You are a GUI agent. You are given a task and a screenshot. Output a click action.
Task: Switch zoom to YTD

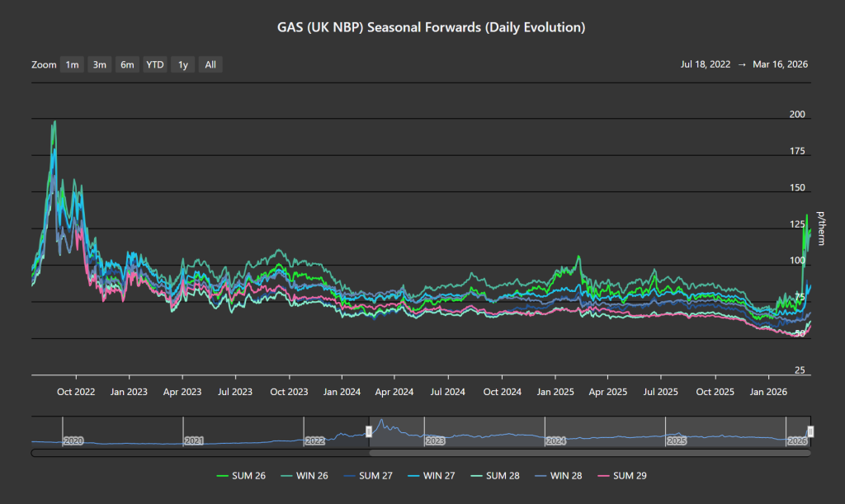coord(154,64)
